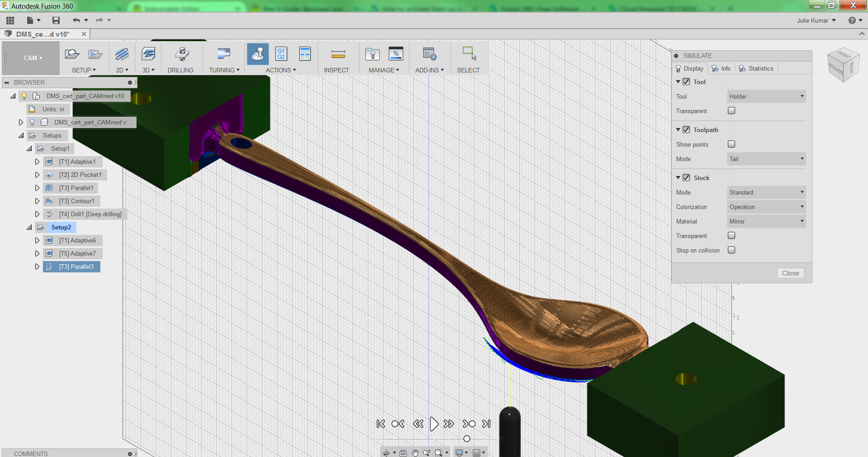Jump to start of simulation
Screen dimensions: 868x457
pos(381,424)
